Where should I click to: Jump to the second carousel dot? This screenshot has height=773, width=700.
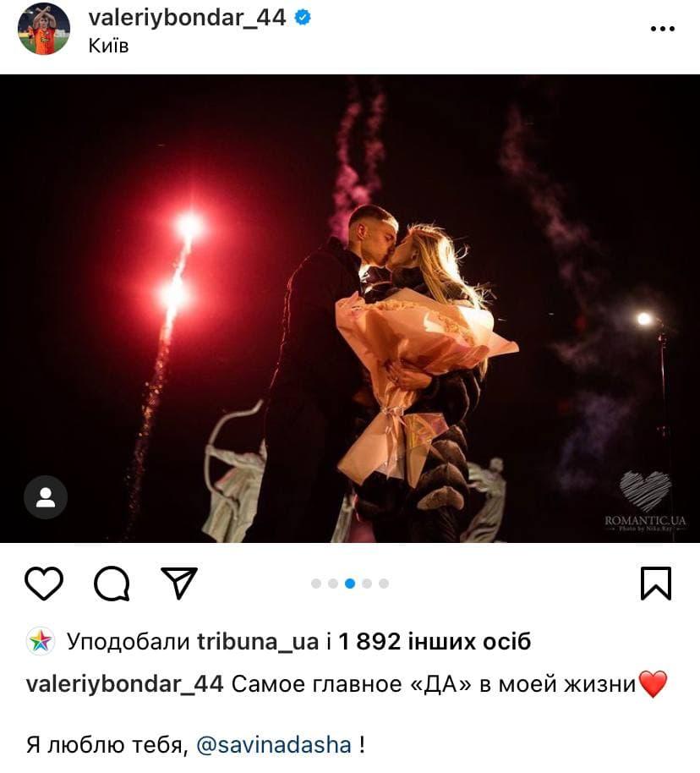[333, 584]
